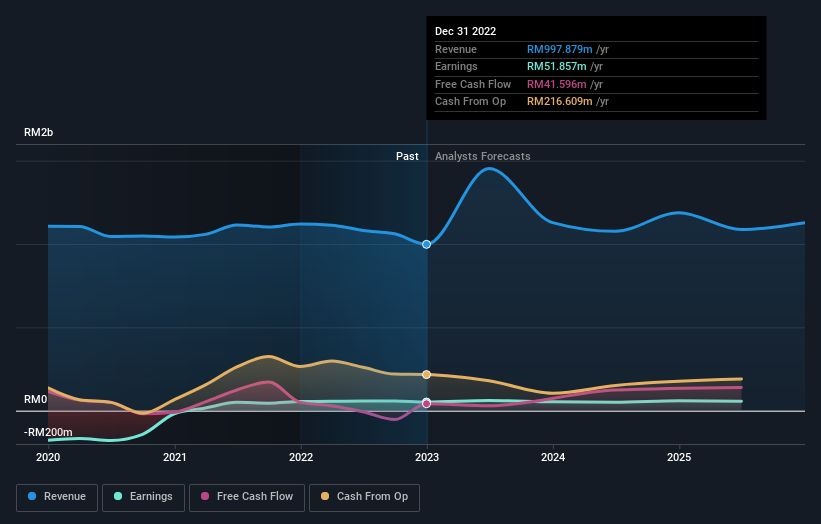Click the blue dot in Revenue legend
Viewport: 821px width, 524px height.
(x=32, y=496)
